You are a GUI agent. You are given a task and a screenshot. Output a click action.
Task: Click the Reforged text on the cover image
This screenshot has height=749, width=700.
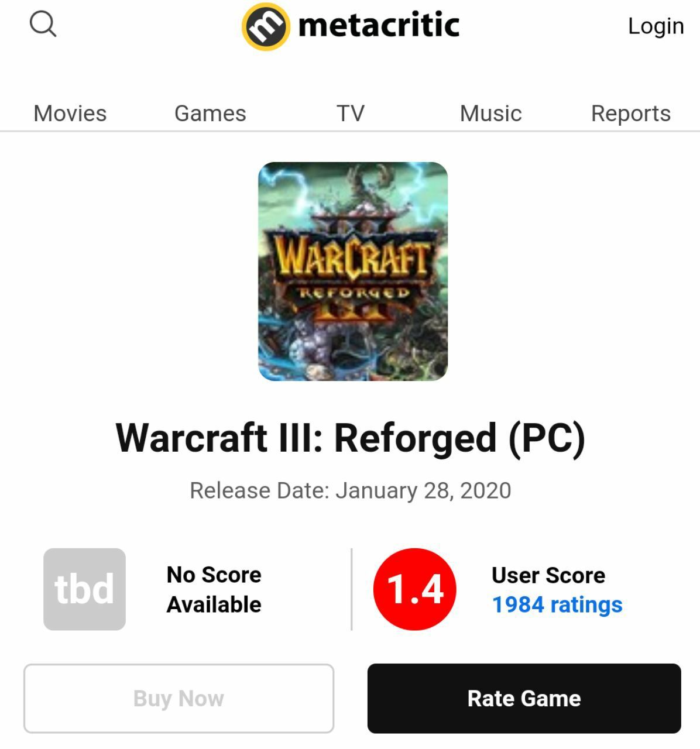(354, 292)
